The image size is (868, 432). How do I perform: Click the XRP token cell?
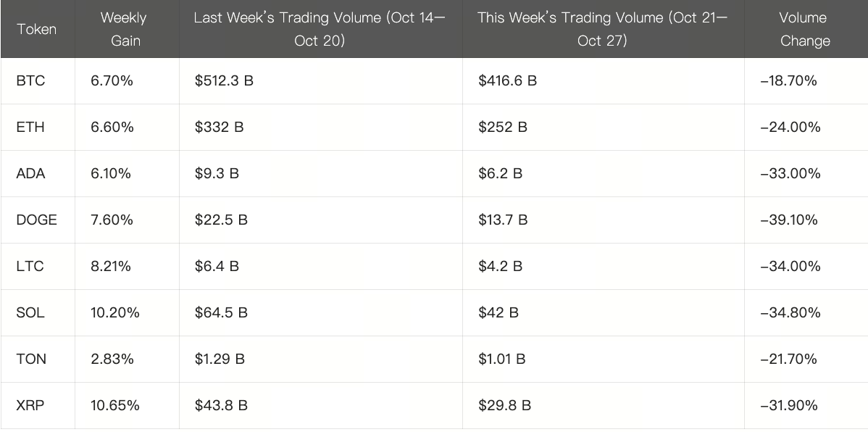[30, 405]
